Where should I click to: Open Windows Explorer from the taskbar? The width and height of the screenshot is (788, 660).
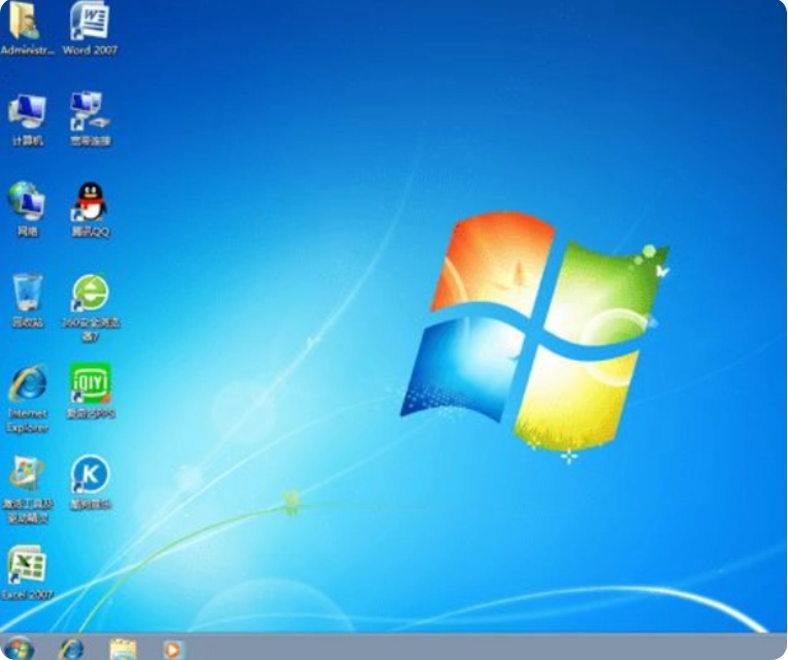pos(123,649)
